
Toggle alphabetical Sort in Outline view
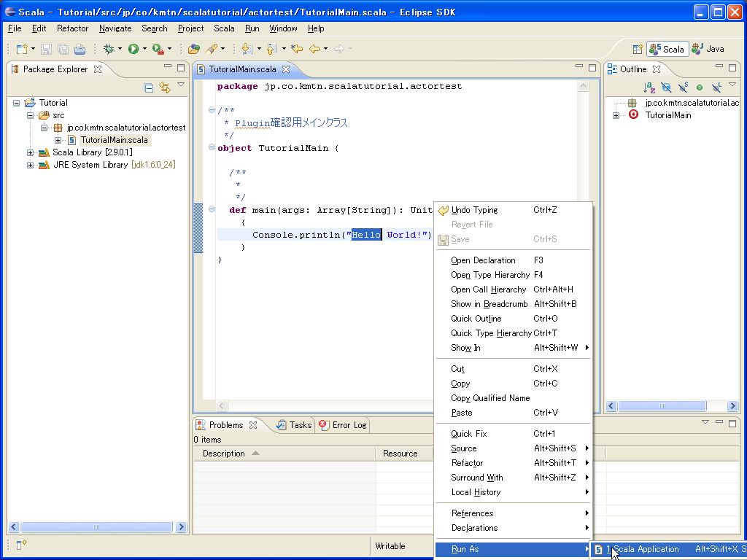[x=649, y=87]
